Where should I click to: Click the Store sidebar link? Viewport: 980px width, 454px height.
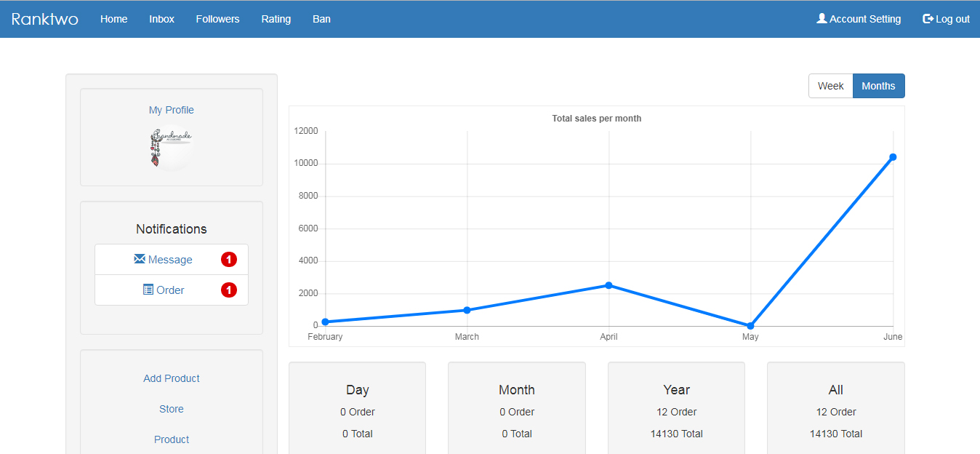[171, 409]
